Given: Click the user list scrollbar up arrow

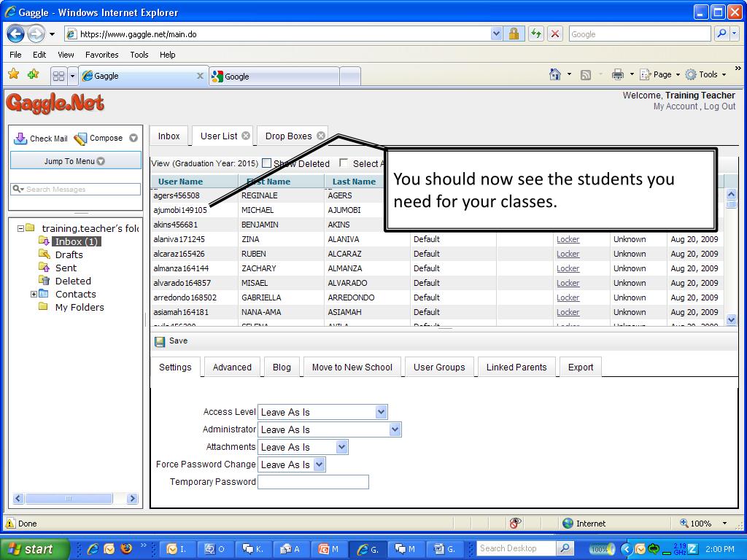Looking at the screenshot, I should 731,194.
